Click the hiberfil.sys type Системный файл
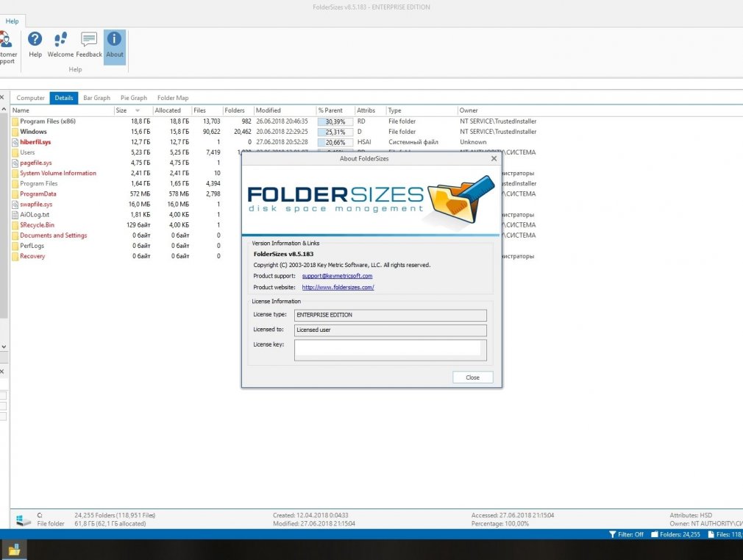The height and width of the screenshot is (560, 743). (x=413, y=142)
